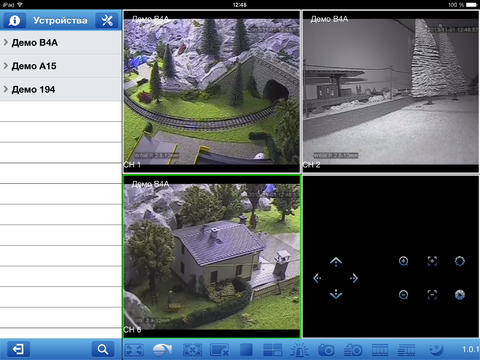Expand the Демо B4A device
The image size is (480, 360).
point(61,43)
